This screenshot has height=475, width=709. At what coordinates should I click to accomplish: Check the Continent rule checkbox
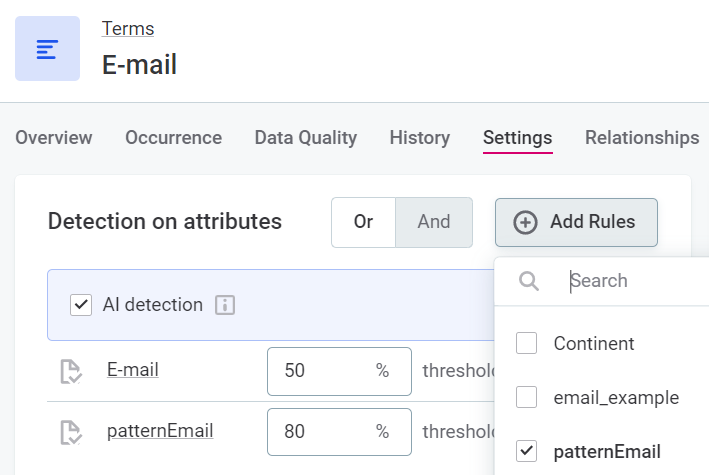tap(526, 343)
